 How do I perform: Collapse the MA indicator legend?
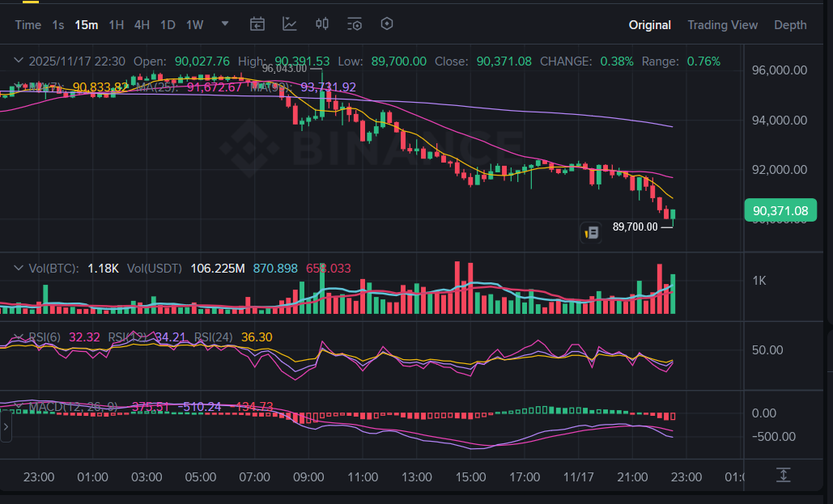coord(18,87)
